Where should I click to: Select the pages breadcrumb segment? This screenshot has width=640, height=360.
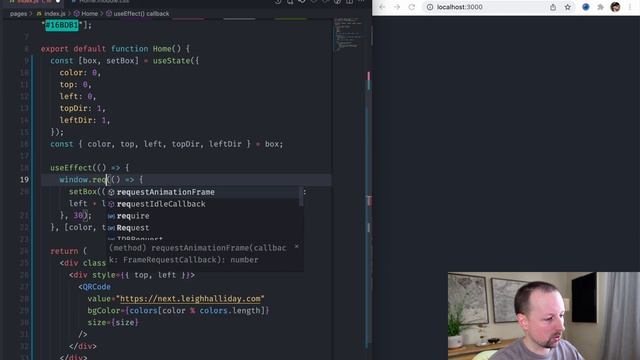pos(18,13)
